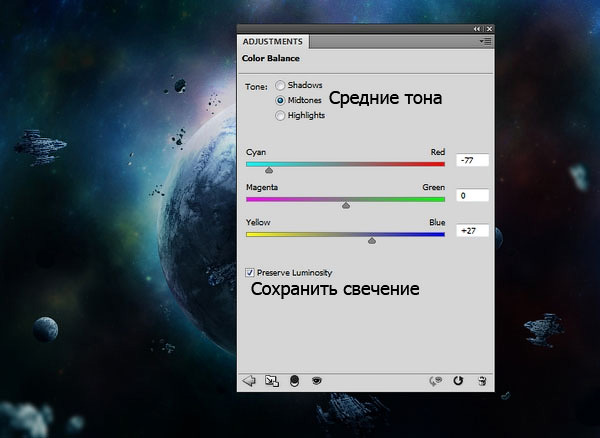This screenshot has height=438, width=600.
Task: Switch to the Adjustments tab
Action: (274, 42)
